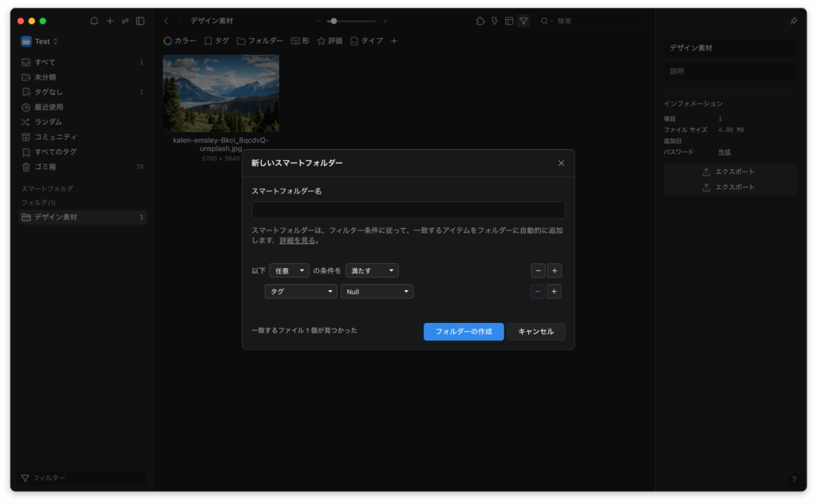Open the plugins puzzle-piece icon
The width and height of the screenshot is (817, 504).
(x=480, y=21)
